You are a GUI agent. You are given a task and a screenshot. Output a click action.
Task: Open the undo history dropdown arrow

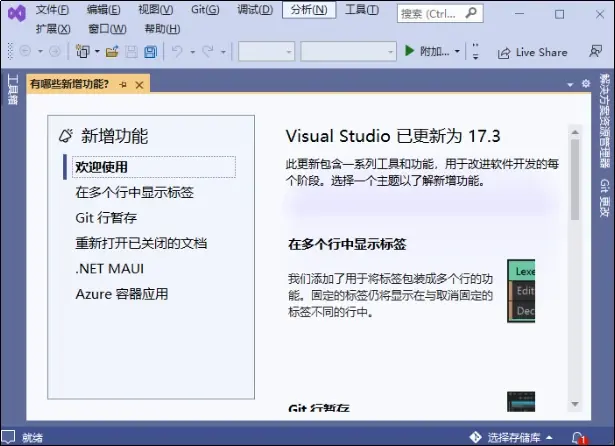pyautogui.click(x=192, y=52)
